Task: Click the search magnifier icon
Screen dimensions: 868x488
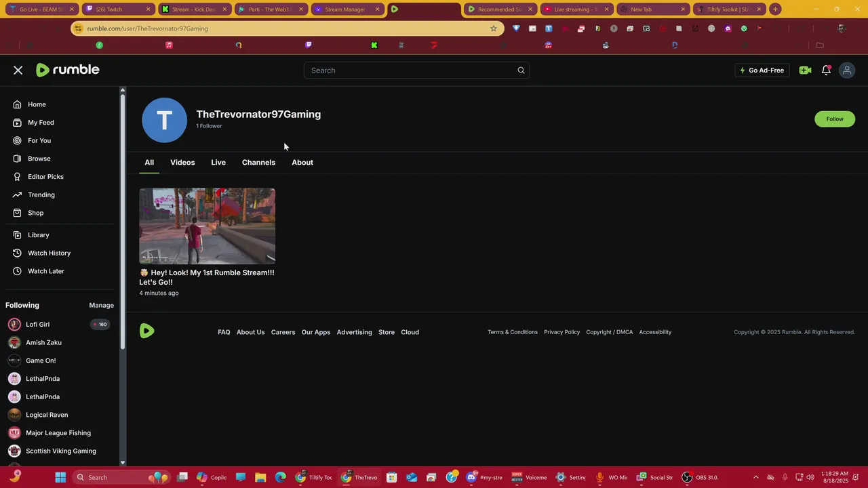Action: [x=521, y=70]
